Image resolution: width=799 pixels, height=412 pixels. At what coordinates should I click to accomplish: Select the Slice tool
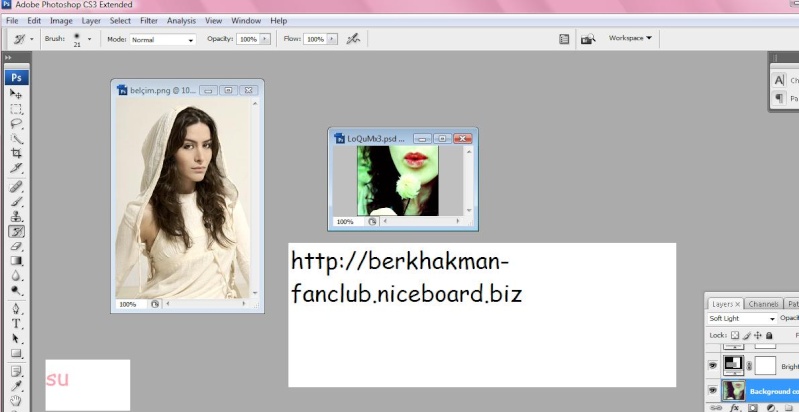coord(16,168)
